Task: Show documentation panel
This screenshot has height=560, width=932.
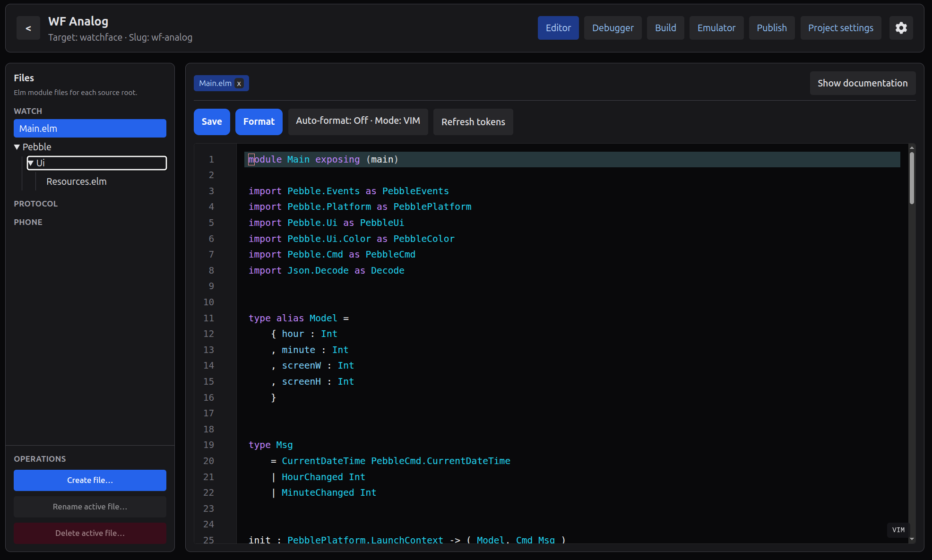Action: pos(862,83)
